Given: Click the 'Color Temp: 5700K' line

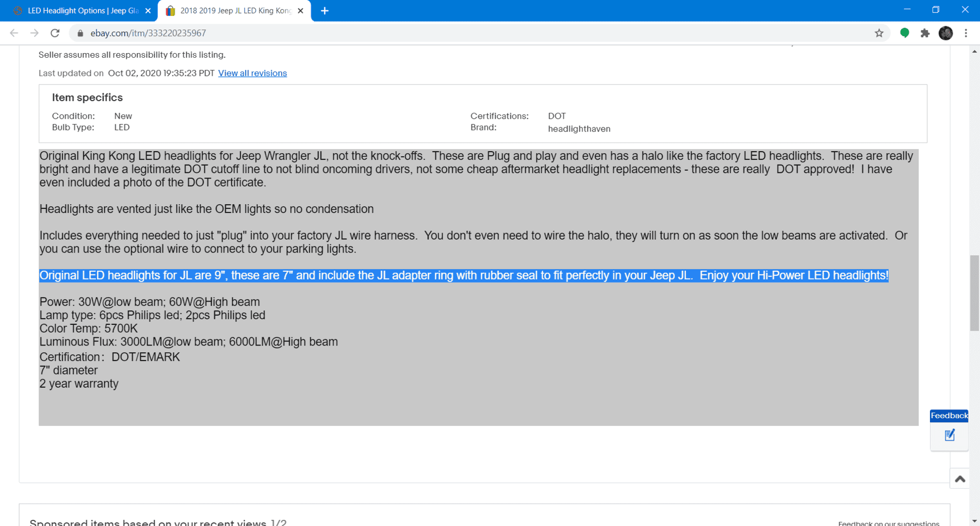Looking at the screenshot, I should pyautogui.click(x=89, y=328).
